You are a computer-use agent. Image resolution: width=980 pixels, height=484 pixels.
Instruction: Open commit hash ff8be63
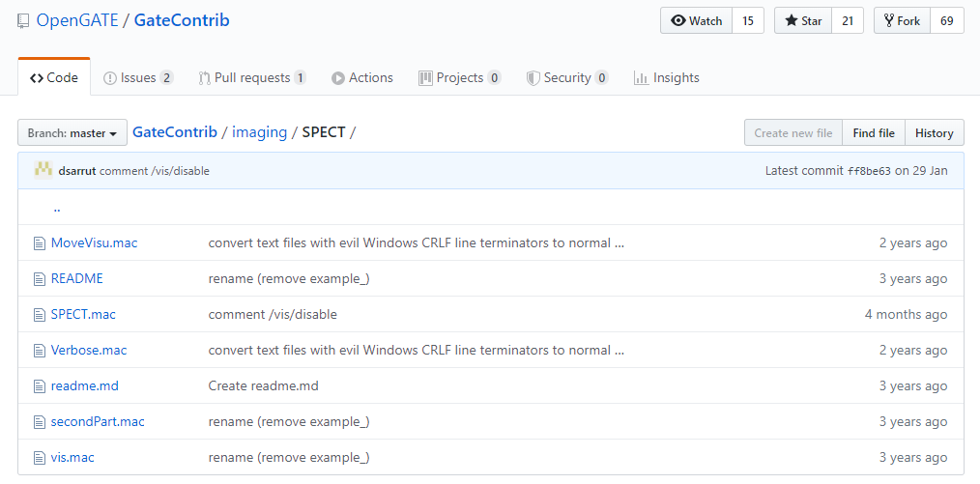coord(869,170)
